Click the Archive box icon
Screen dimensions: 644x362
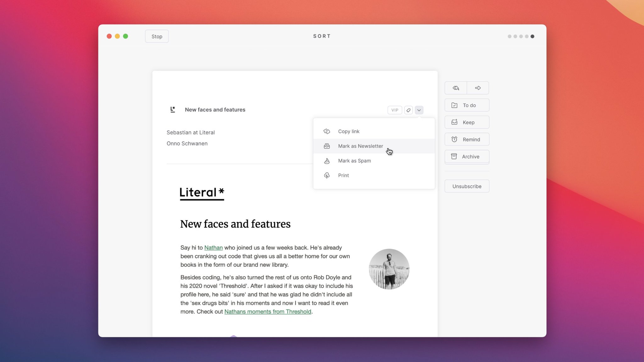pos(454,156)
